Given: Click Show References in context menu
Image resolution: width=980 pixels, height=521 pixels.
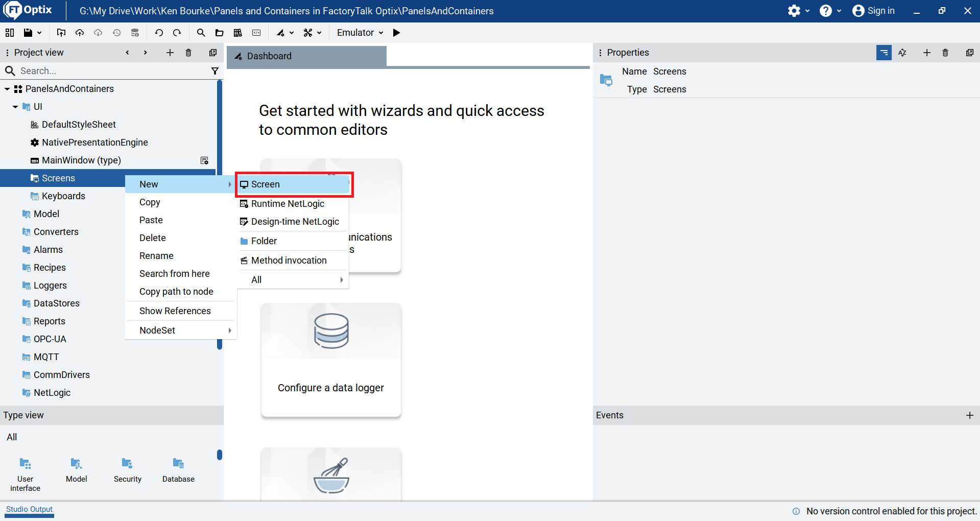Looking at the screenshot, I should click(x=181, y=311).
